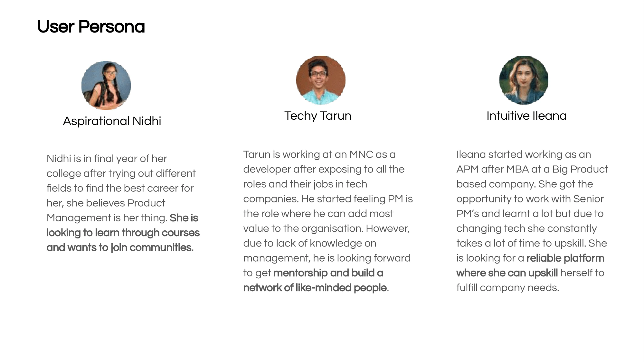Click the line 'Ileana started working as an'

pyautogui.click(x=524, y=154)
